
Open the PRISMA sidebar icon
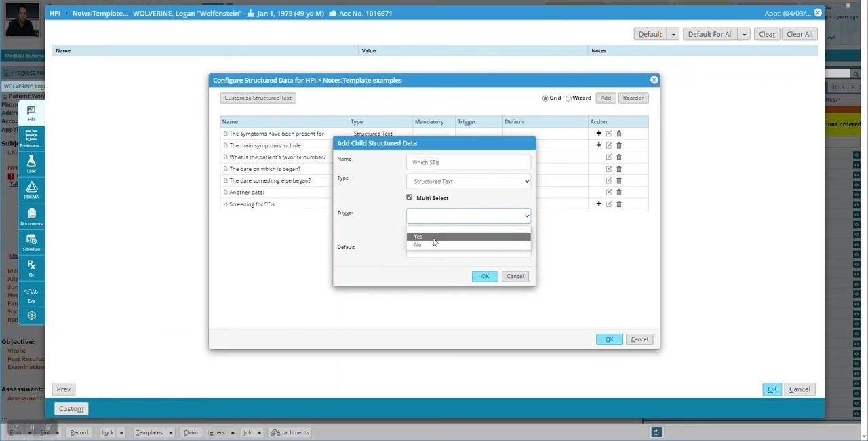31,190
